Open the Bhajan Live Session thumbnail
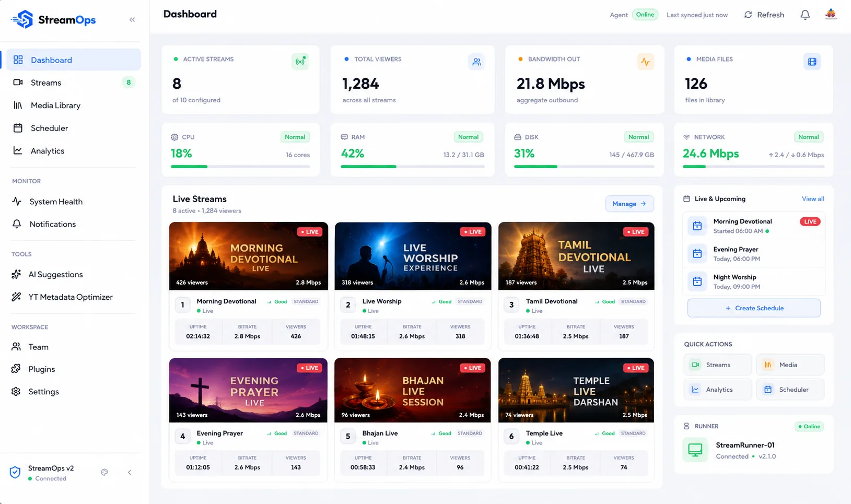 (413, 390)
